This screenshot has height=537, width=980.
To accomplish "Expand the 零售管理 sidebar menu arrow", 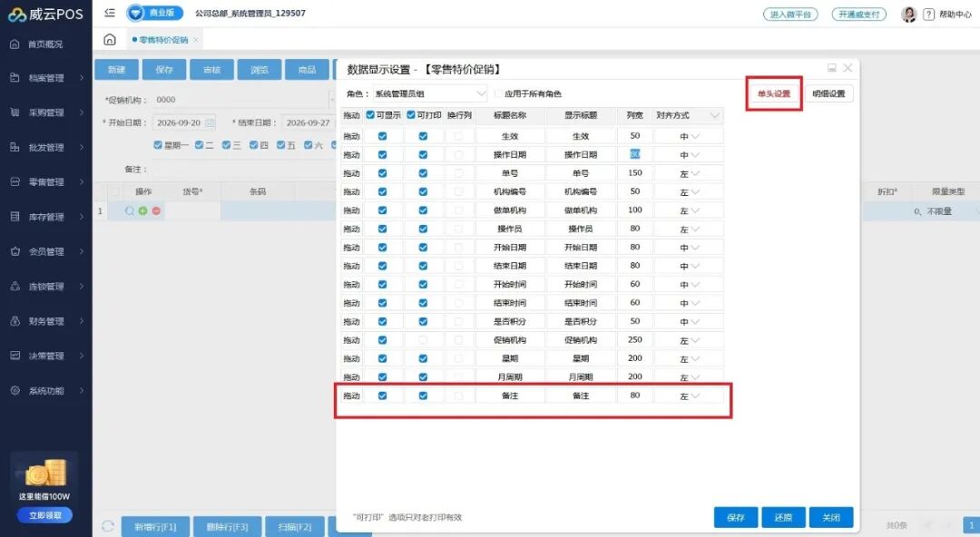I will tap(82, 182).
